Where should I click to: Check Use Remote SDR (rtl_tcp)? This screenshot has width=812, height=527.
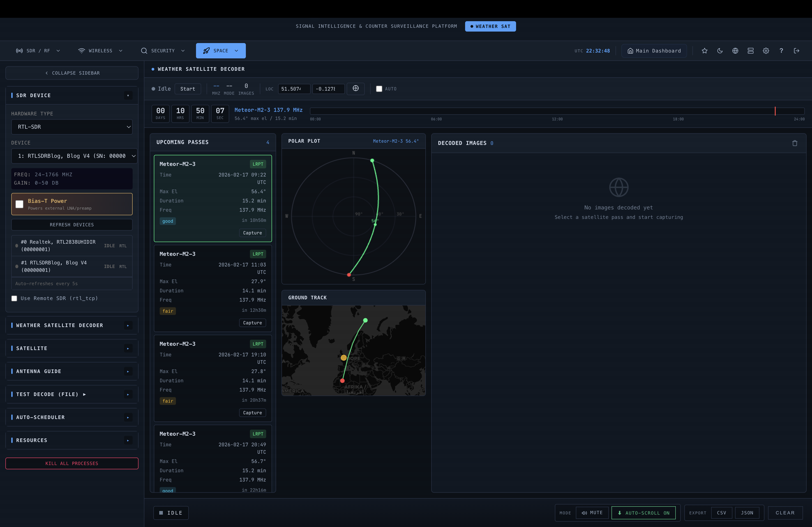[x=14, y=298]
